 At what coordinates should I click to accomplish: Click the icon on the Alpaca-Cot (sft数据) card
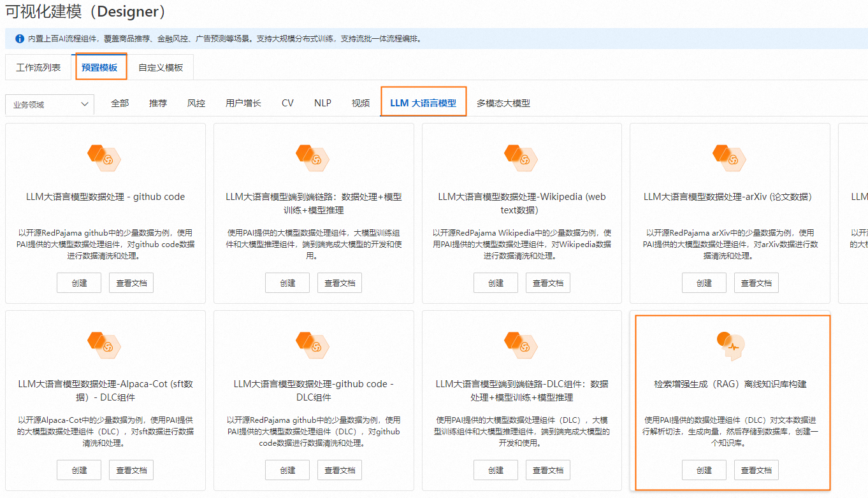pyautogui.click(x=105, y=344)
